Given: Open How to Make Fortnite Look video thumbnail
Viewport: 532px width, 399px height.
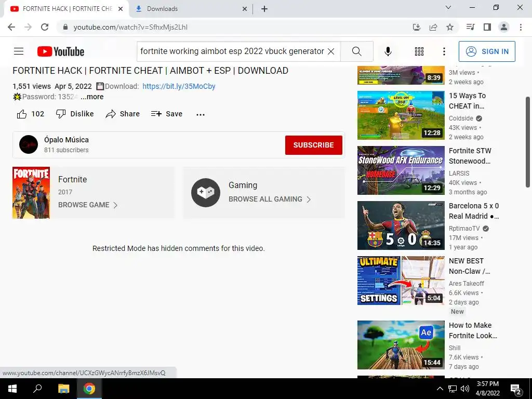Looking at the screenshot, I should point(401,345).
